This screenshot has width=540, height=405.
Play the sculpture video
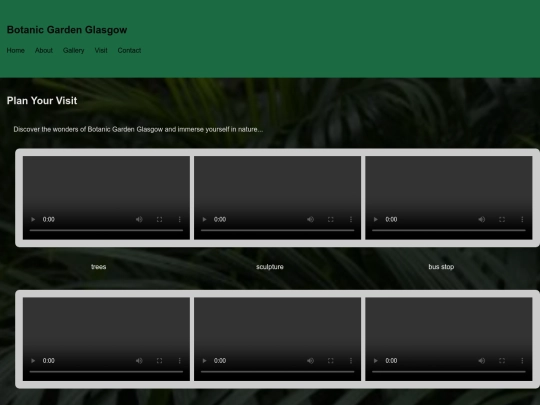pos(204,219)
